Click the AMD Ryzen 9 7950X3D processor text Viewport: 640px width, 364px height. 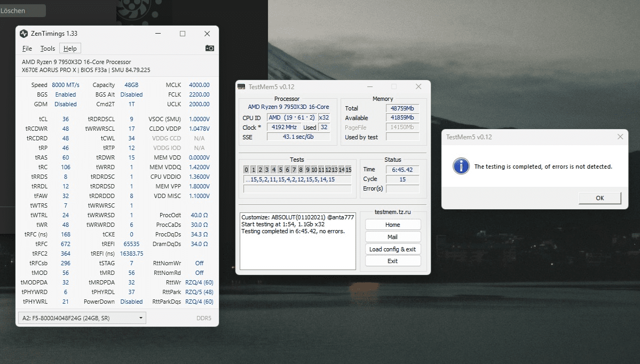(76, 61)
